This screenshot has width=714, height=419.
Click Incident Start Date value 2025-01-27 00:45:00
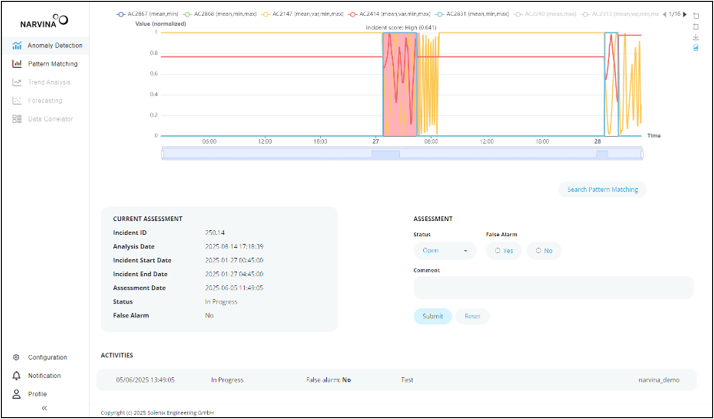[x=234, y=261]
